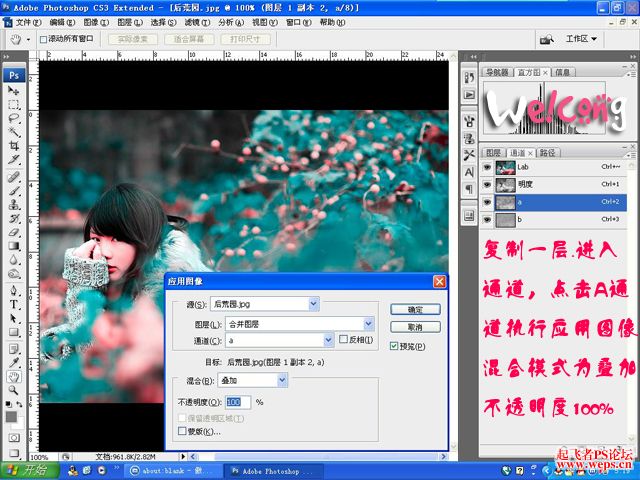Viewport: 640px width, 480px height.
Task: Open the Paragraph panel icon
Action: [x=469, y=189]
